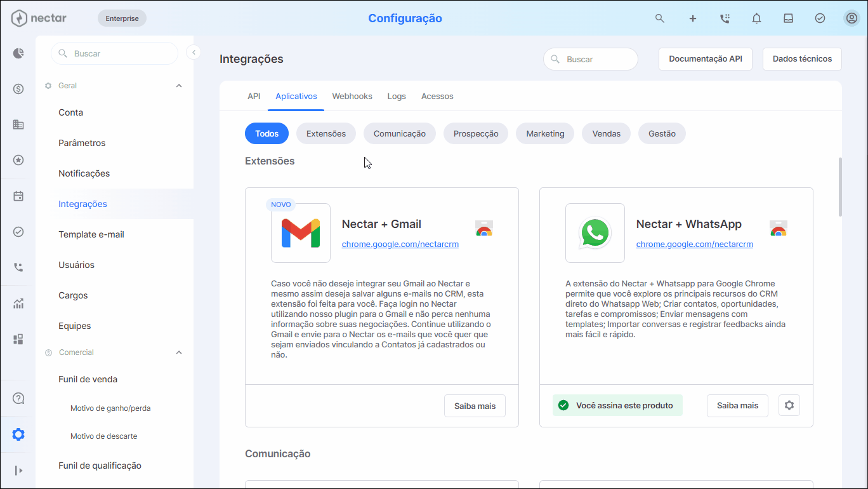Click the Chrome store icon on Gmail card
Screen dimensions: 868x489
click(x=484, y=229)
